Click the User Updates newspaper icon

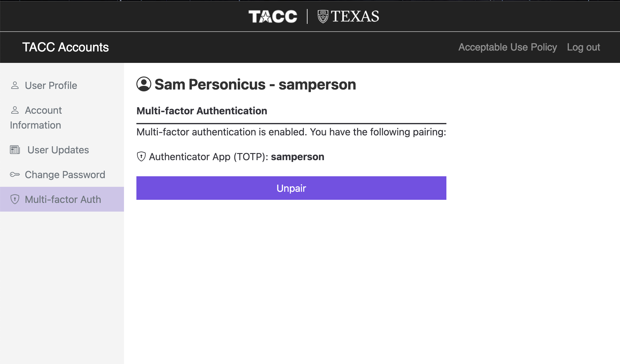pyautogui.click(x=15, y=150)
